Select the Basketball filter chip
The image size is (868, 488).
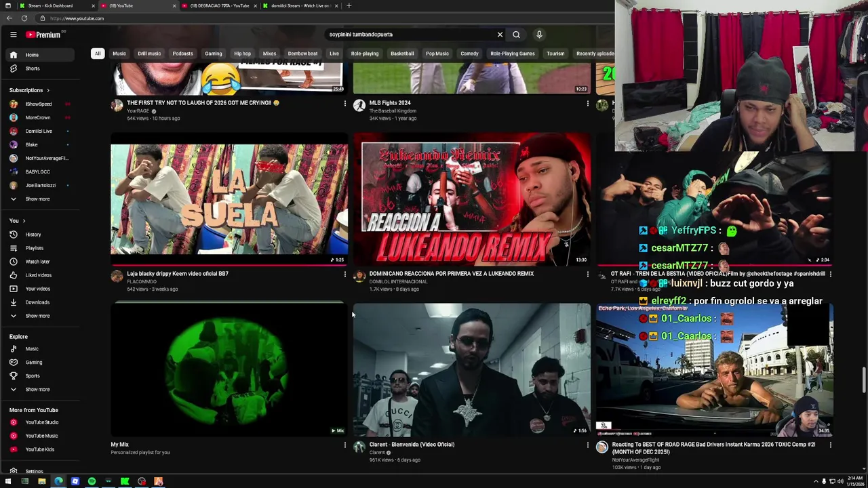pyautogui.click(x=402, y=54)
